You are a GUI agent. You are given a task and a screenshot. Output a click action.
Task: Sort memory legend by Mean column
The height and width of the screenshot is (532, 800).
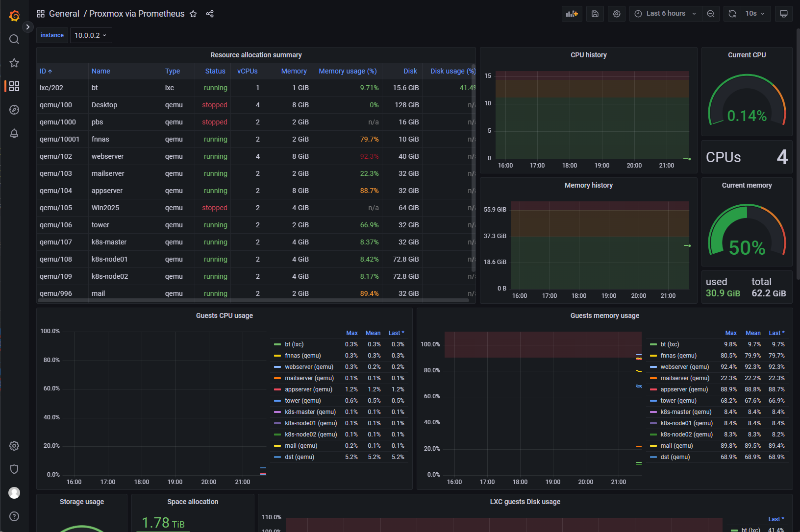click(753, 333)
